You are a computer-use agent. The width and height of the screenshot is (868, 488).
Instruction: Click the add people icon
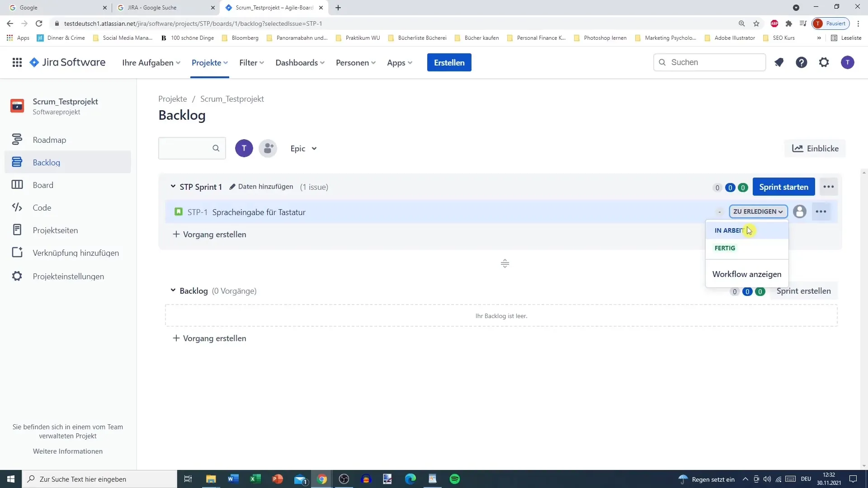click(268, 148)
